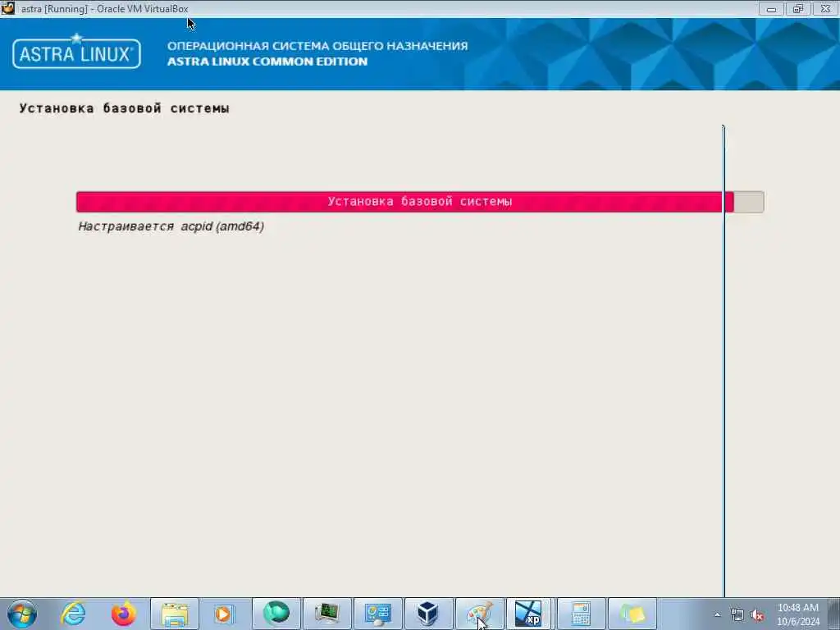
Task: Open the network status tray icon
Action: tap(737, 615)
